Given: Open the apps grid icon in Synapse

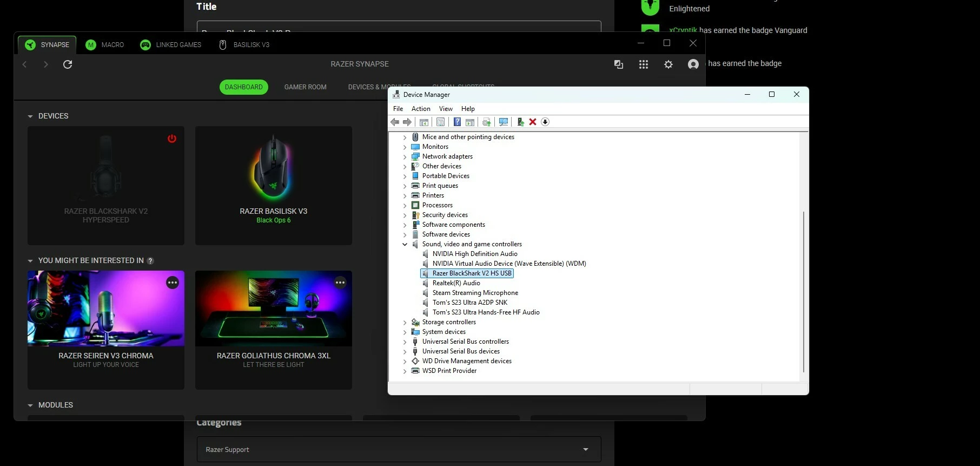Looking at the screenshot, I should click(x=644, y=64).
